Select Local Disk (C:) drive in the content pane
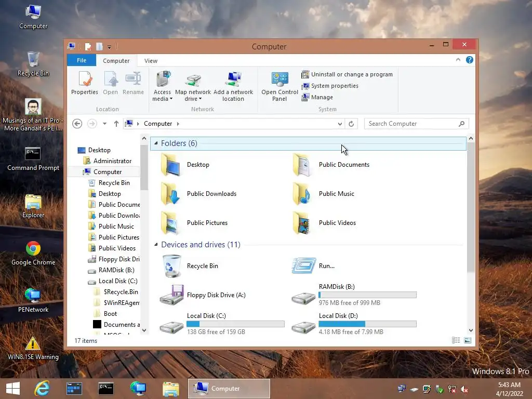Viewport: 532px width, 399px height. tap(222, 324)
